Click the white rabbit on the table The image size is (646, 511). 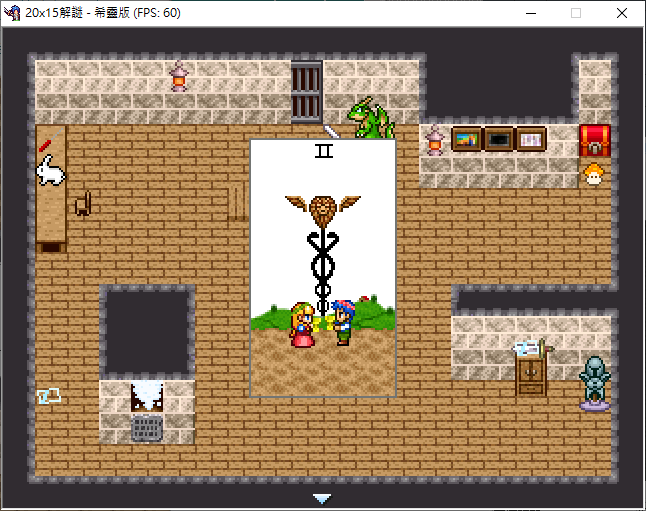point(50,172)
